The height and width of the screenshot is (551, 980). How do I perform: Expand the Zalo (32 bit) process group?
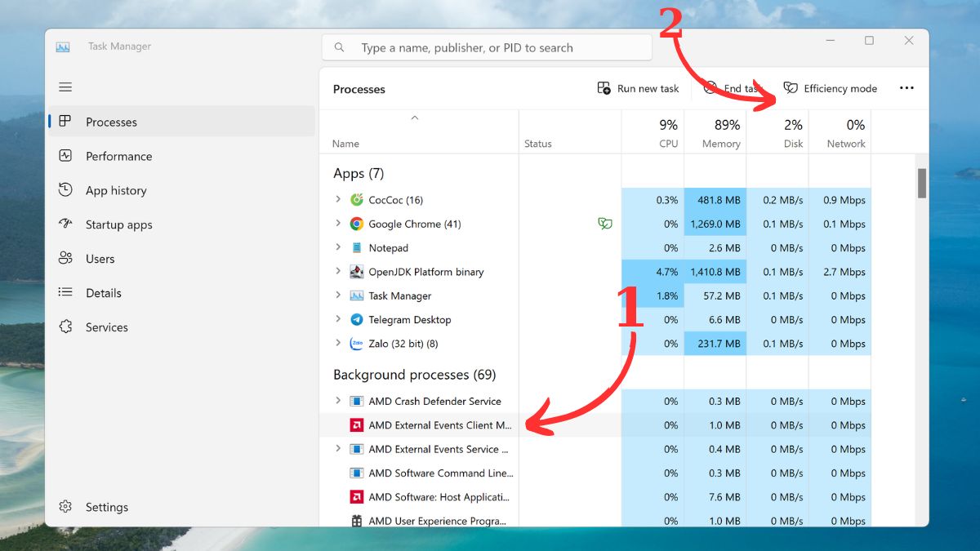[338, 344]
